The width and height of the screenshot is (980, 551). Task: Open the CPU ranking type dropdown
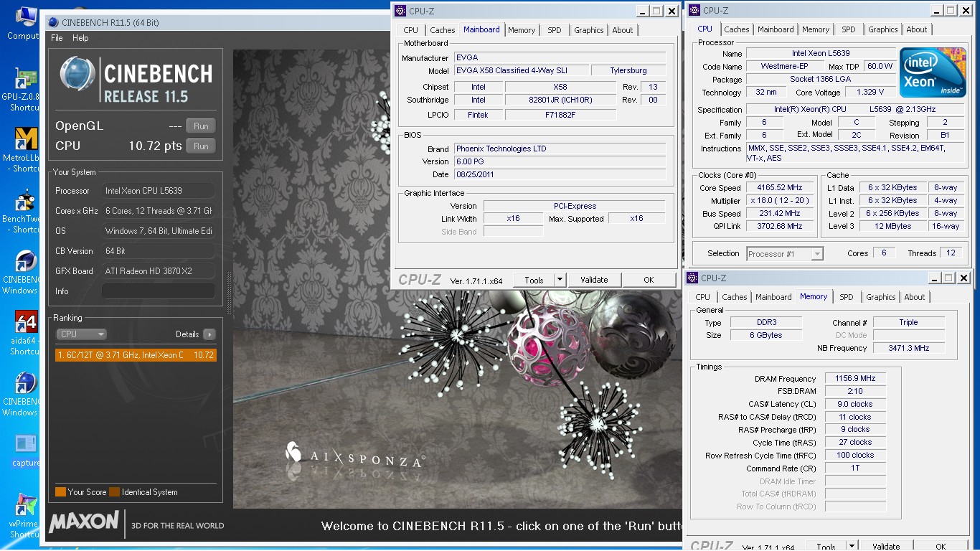(x=82, y=334)
